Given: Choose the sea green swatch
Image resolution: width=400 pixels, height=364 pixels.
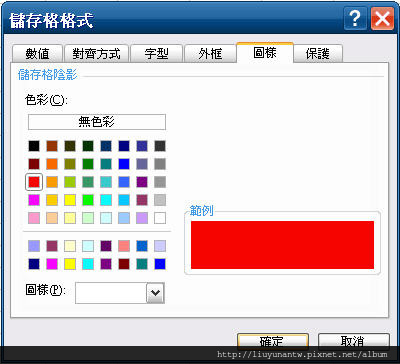Looking at the screenshot, I should click(x=88, y=182).
